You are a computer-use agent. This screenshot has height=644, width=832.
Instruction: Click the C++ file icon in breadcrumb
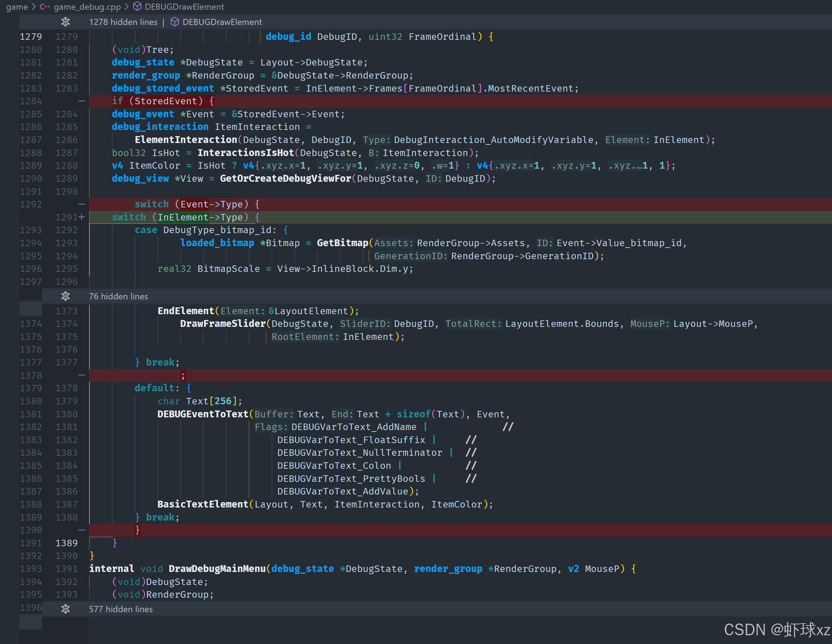coord(45,7)
